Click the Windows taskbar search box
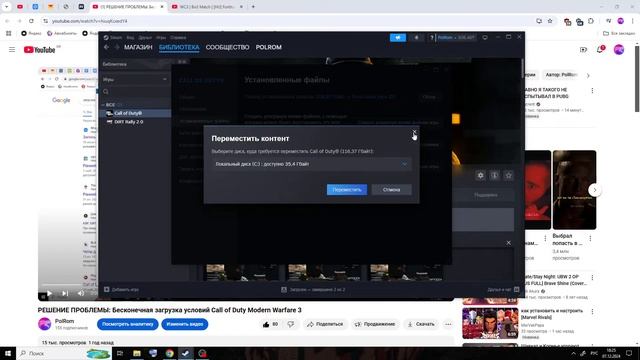This screenshot has height=360, width=640. pos(64,353)
